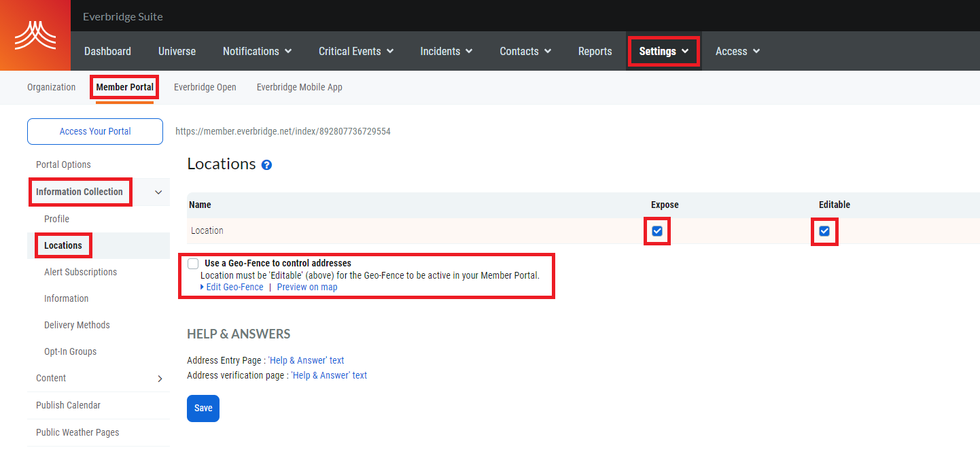
Task: Open the Incidents dropdown menu
Action: click(447, 51)
